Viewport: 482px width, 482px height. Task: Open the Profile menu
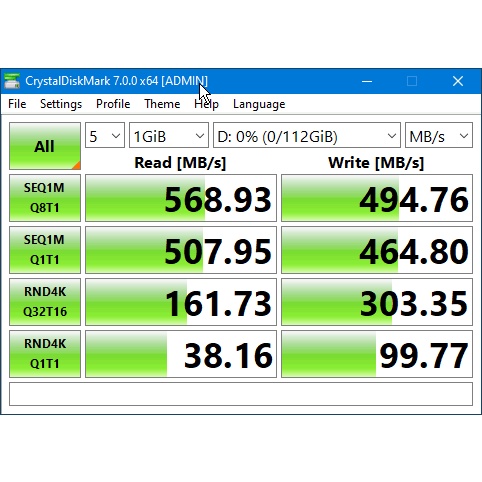[113, 104]
